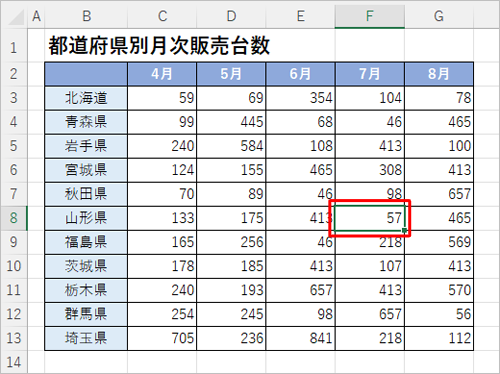Click 青森県 May value 445

(x=231, y=122)
